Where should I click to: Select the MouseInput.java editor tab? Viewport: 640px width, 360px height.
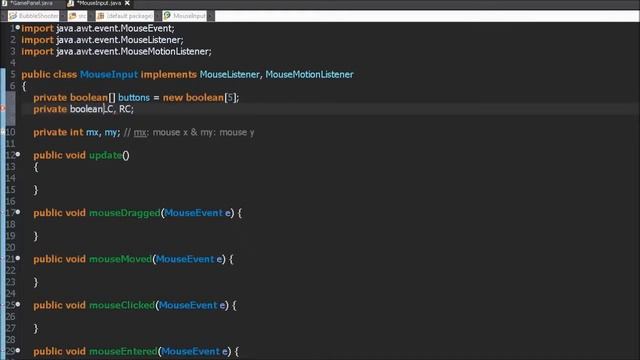tap(98, 3)
